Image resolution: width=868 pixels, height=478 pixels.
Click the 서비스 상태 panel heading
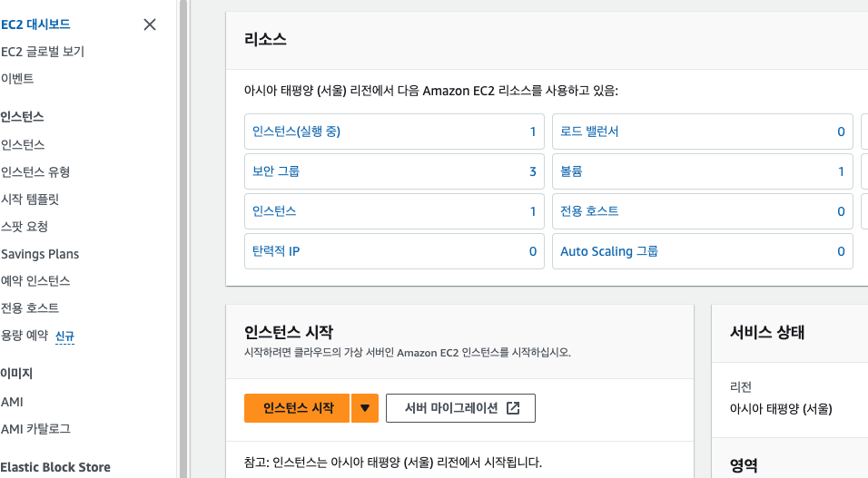coord(766,332)
